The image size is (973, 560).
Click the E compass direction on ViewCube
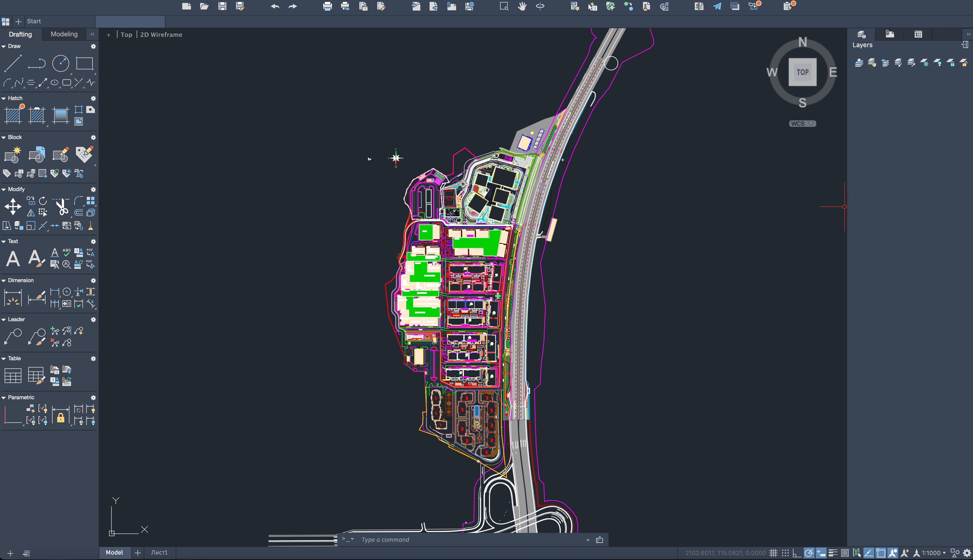coord(833,72)
